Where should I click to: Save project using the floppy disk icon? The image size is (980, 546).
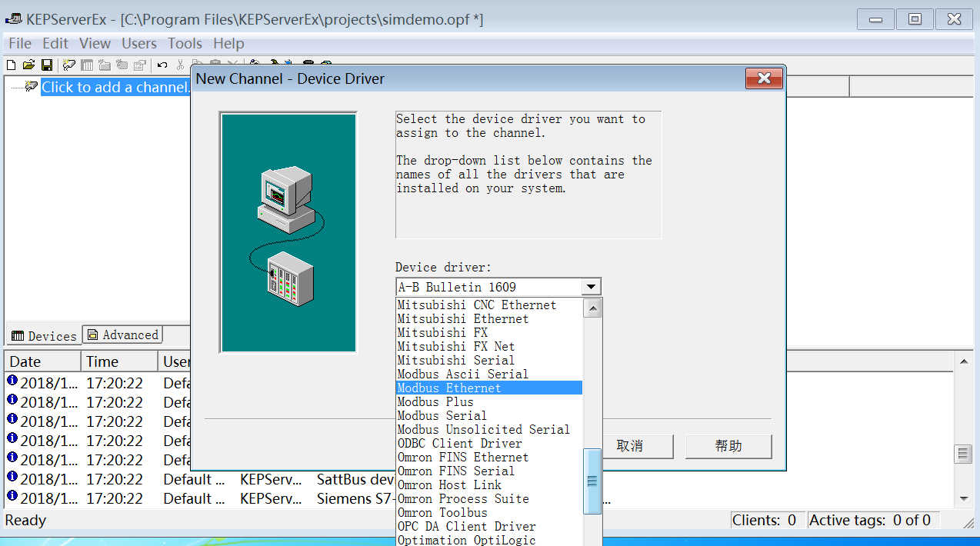(x=47, y=65)
